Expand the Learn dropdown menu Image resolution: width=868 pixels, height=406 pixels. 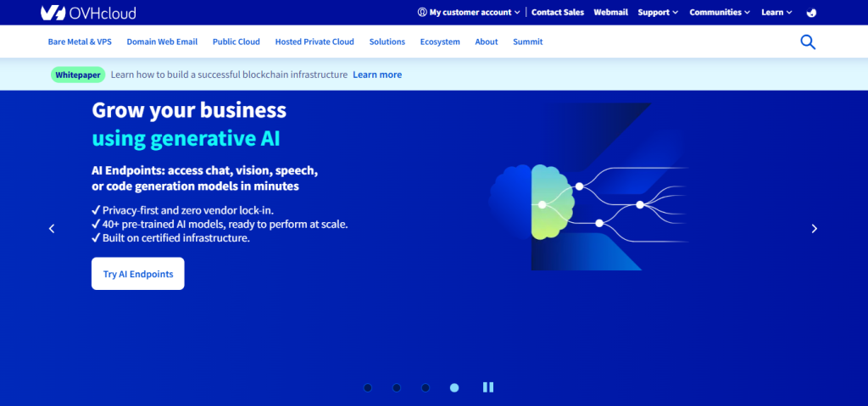coord(776,12)
